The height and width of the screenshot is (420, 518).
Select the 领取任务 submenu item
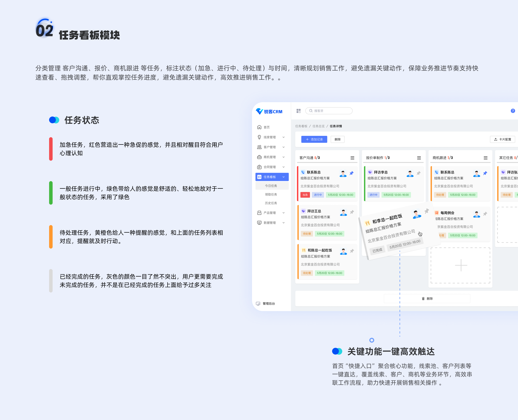click(x=271, y=194)
